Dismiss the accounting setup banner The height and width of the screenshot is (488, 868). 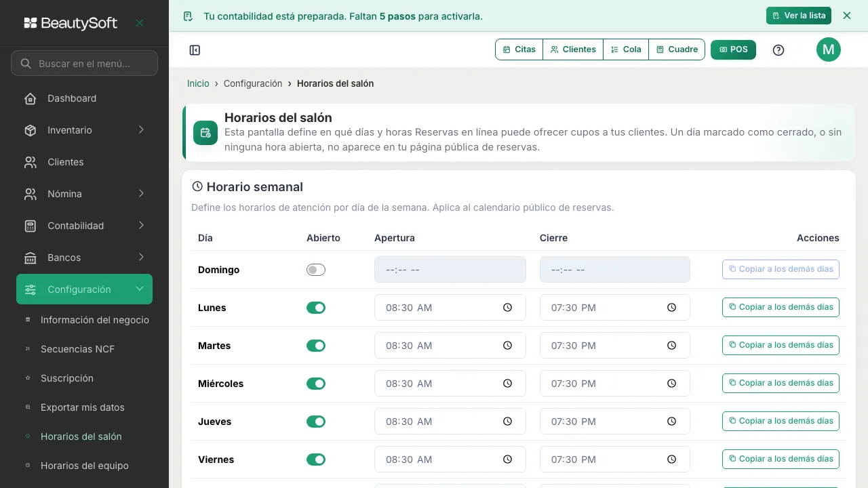pyautogui.click(x=847, y=16)
